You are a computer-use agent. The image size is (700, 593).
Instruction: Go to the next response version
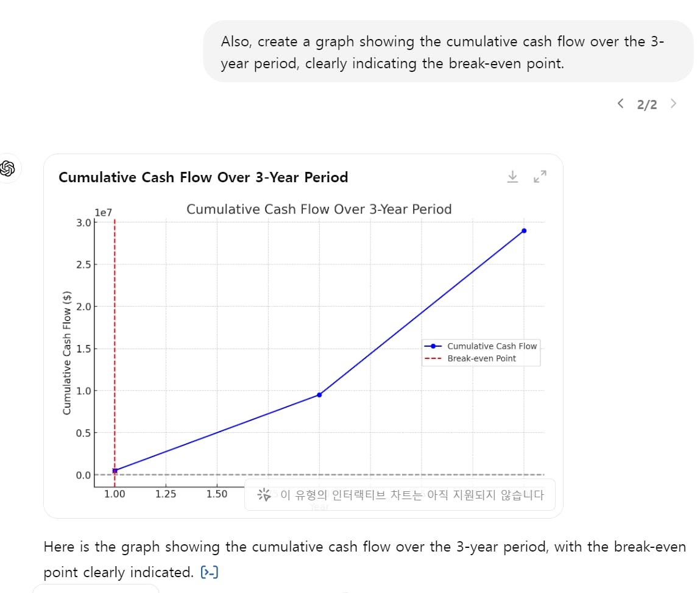coord(673,104)
